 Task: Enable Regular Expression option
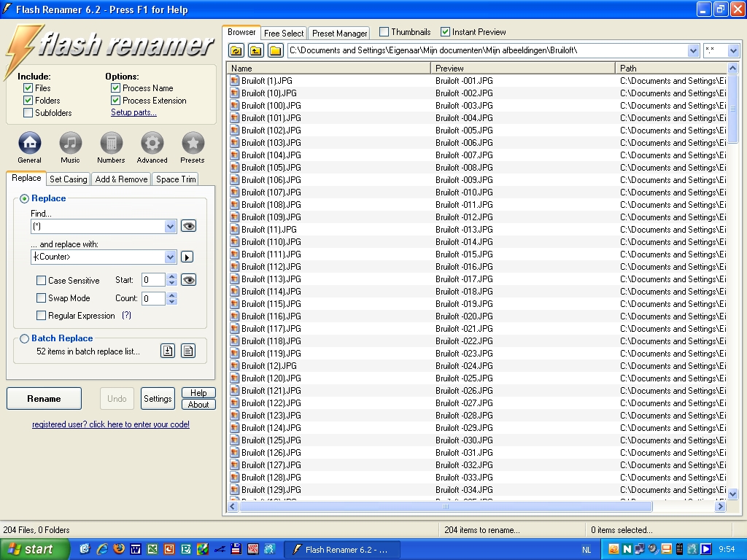[42, 316]
